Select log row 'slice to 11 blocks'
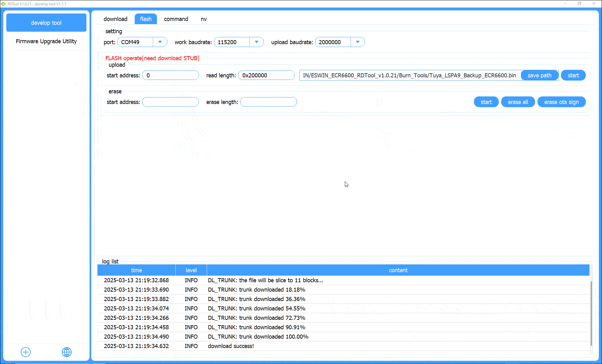Viewport: 602px width, 364px height. (x=343, y=280)
